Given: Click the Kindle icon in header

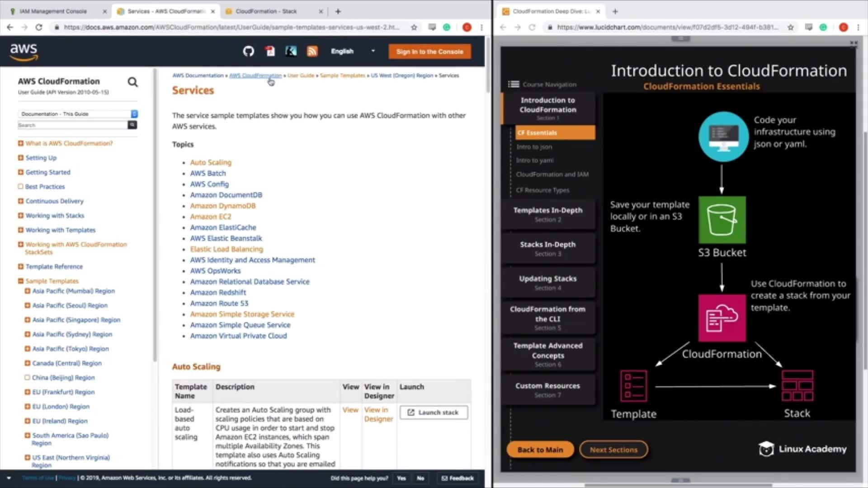Looking at the screenshot, I should click(x=291, y=51).
